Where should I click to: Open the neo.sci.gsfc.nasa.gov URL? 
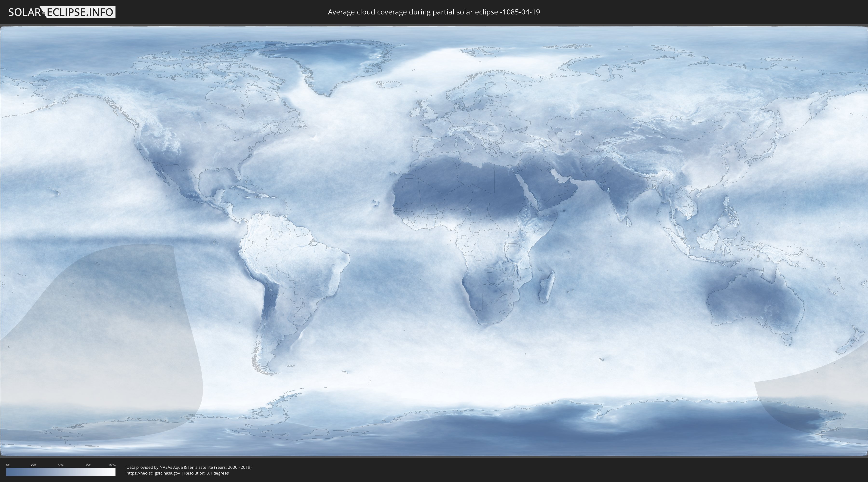coord(153,473)
